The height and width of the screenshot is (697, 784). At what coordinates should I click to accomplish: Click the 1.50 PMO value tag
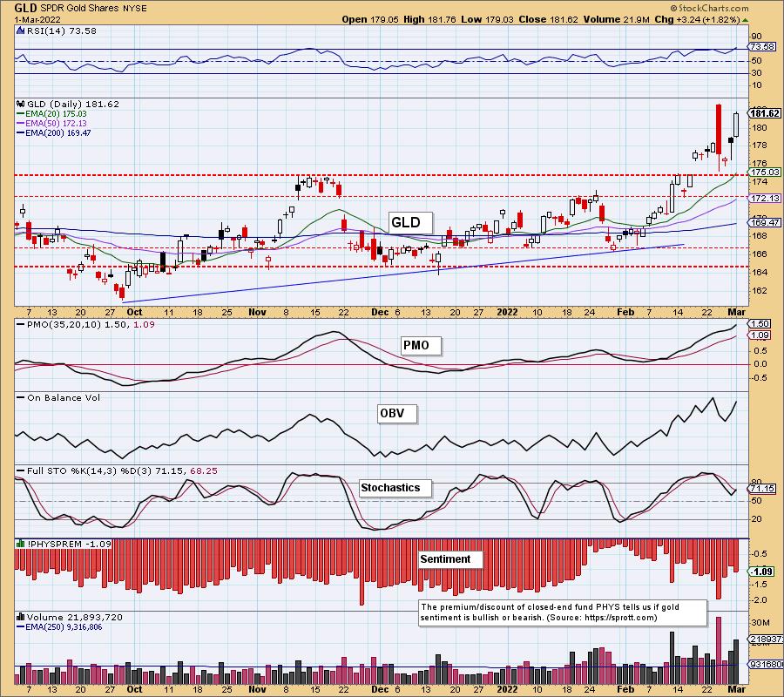point(760,324)
